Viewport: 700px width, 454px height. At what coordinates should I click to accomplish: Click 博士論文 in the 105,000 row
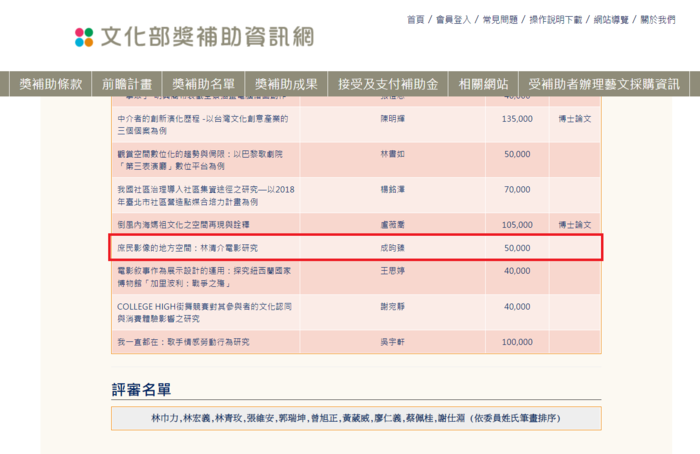coord(575,225)
